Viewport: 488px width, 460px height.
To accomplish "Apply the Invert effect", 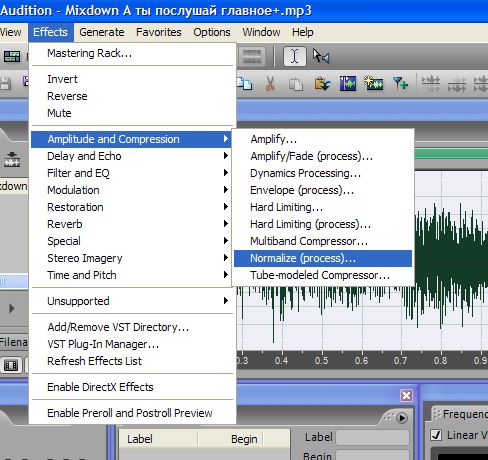I will [133, 79].
